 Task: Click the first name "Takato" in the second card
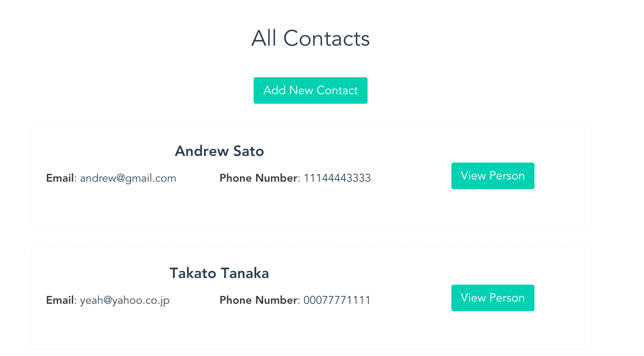point(193,273)
